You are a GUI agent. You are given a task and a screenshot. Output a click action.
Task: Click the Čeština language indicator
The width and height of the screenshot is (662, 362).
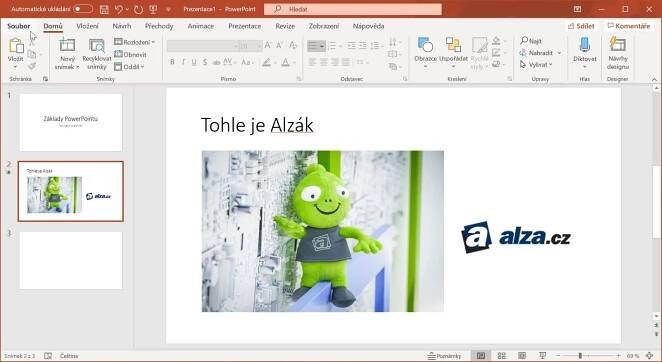(x=69, y=356)
